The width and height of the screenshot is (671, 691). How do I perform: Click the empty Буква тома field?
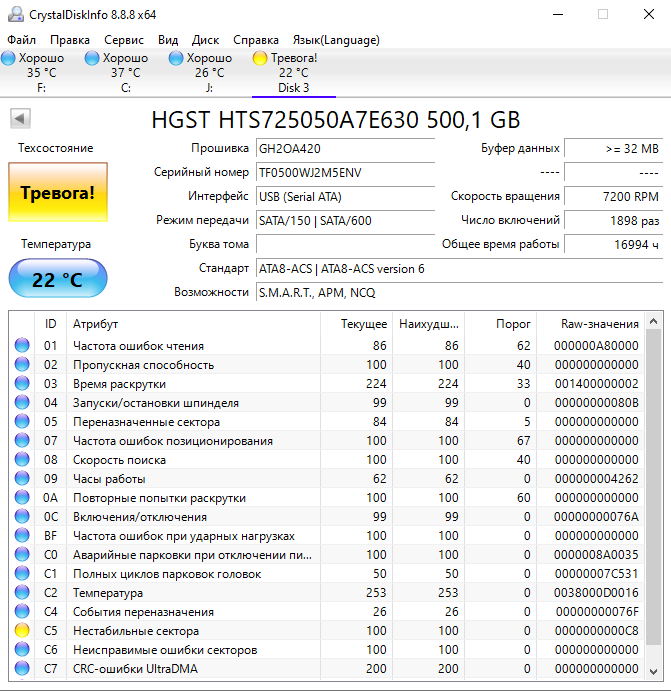[345, 244]
